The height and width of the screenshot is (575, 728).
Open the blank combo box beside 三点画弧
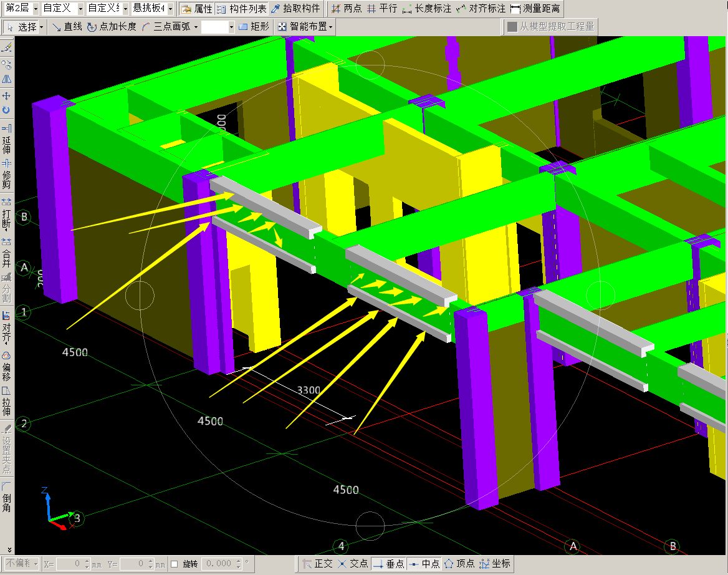pyautogui.click(x=218, y=27)
